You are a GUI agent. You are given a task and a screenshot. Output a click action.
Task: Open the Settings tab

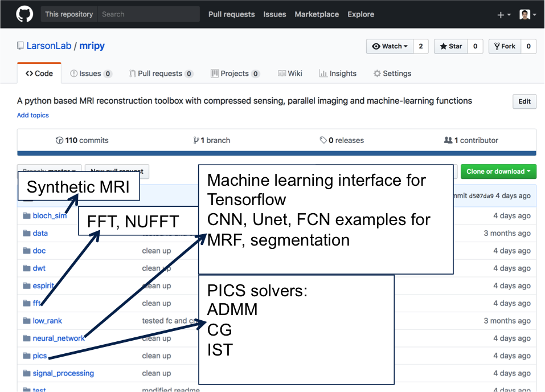coord(392,73)
